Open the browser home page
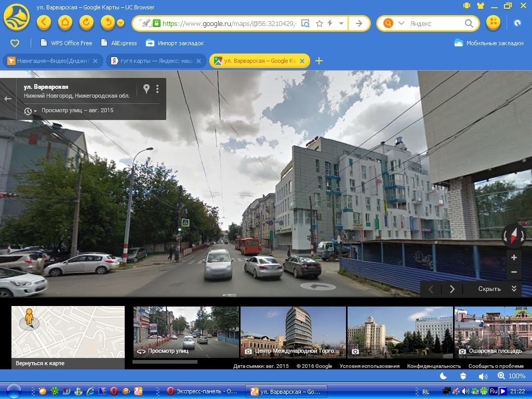 (x=65, y=23)
